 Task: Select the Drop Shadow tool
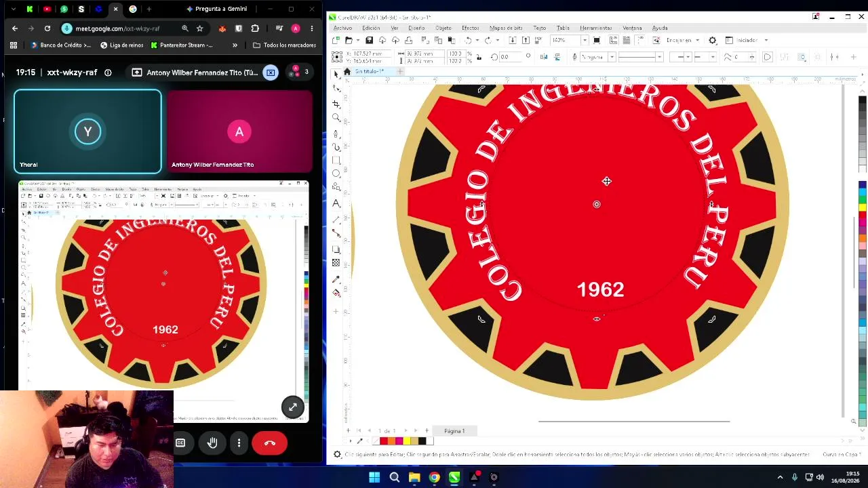[x=336, y=249]
